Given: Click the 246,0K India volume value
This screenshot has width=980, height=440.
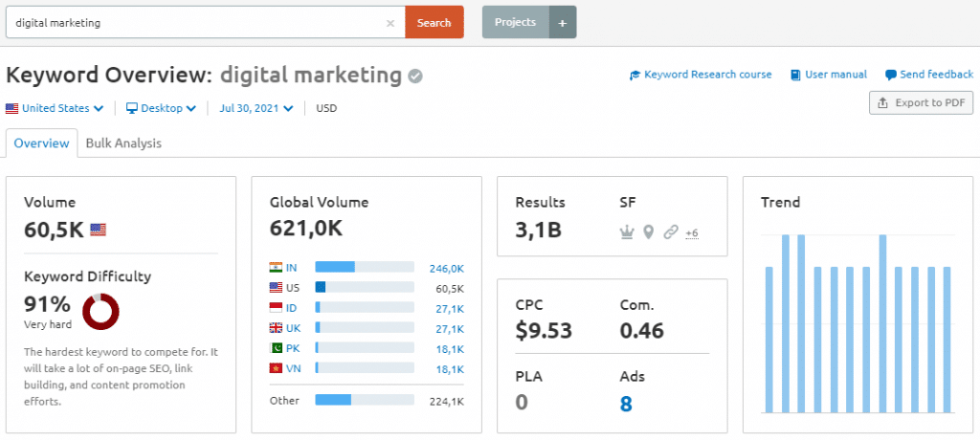Looking at the screenshot, I should pyautogui.click(x=446, y=269).
